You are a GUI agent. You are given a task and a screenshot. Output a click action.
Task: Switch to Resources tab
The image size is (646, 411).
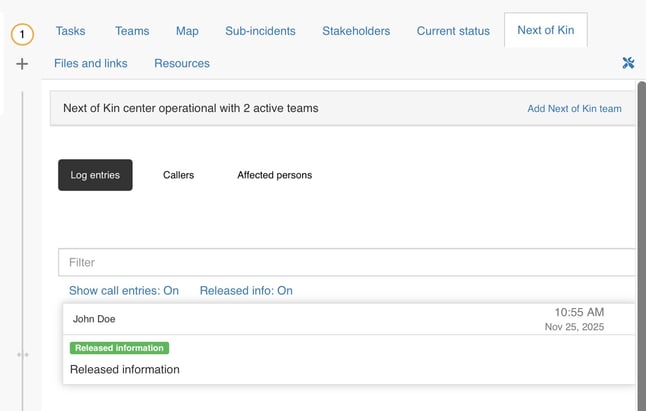pos(182,63)
